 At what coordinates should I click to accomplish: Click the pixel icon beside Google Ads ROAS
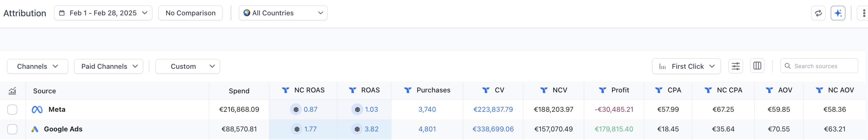point(357,129)
